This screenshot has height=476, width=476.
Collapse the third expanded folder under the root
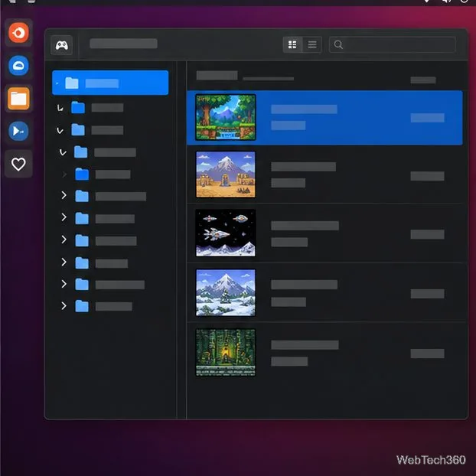pos(63,152)
